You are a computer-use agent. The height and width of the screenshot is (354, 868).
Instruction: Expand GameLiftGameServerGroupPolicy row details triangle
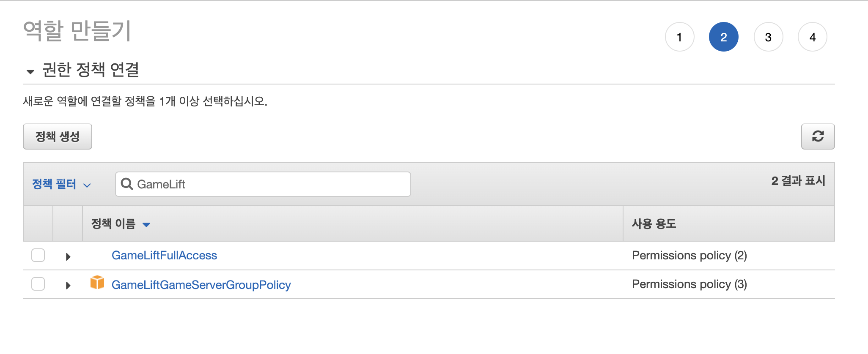(x=68, y=285)
